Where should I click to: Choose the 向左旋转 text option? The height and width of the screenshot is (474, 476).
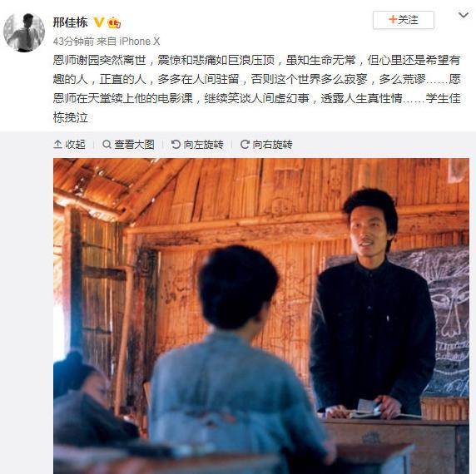coord(203,145)
